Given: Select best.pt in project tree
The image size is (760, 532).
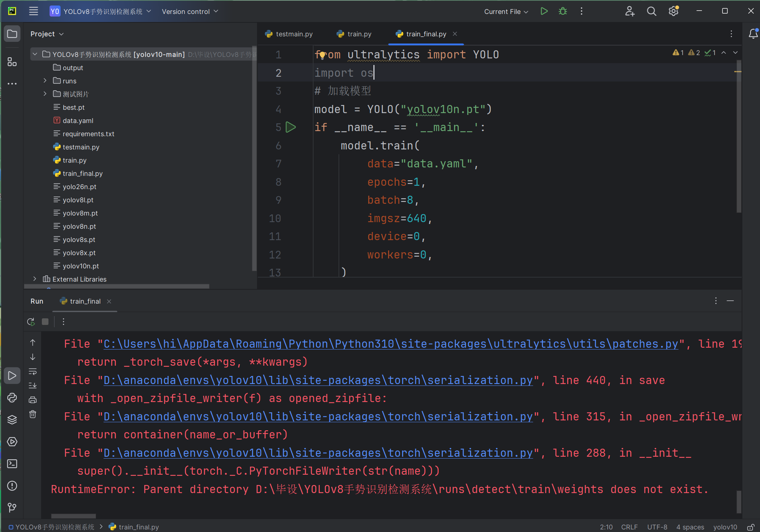Looking at the screenshot, I should [x=73, y=107].
